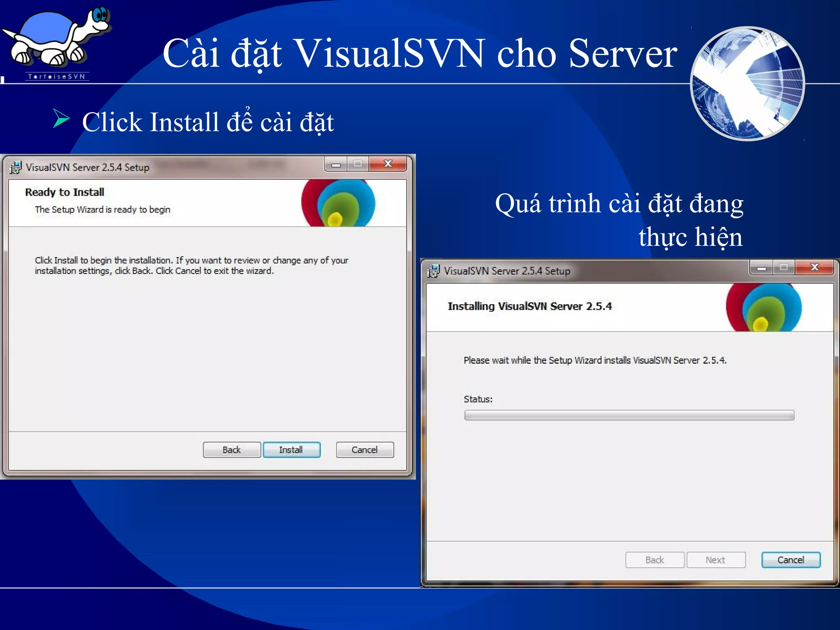Maximize button of Ready to Install window
Screen dimensions: 840x630
click(358, 164)
